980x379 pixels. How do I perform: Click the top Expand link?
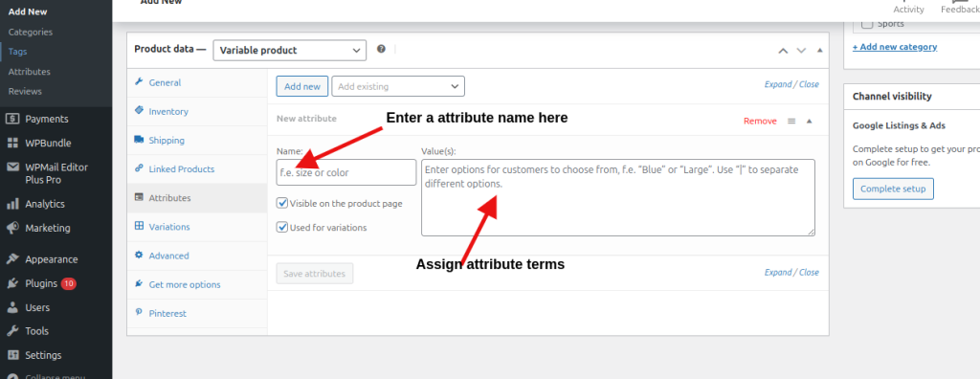point(778,84)
